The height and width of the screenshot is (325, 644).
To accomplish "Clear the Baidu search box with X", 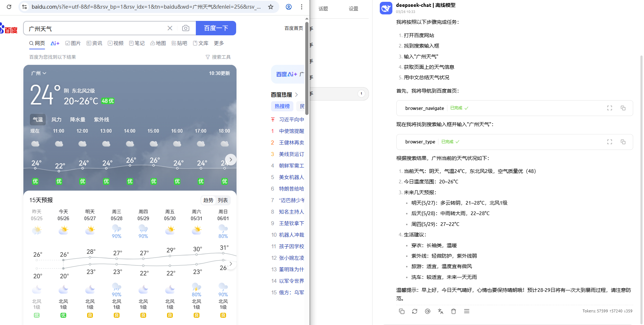I will click(x=170, y=28).
